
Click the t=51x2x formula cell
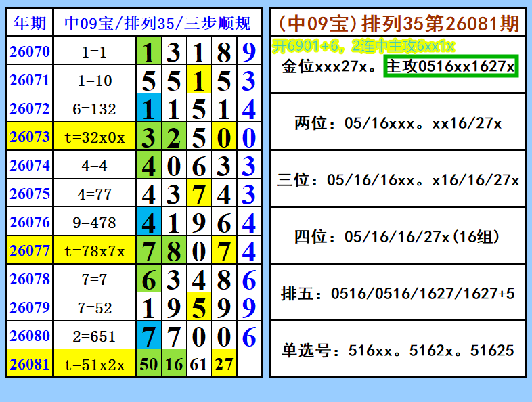(x=95, y=365)
